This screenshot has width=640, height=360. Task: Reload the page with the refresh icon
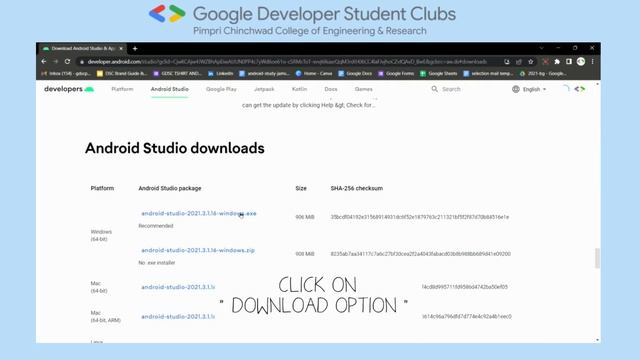coord(67,62)
